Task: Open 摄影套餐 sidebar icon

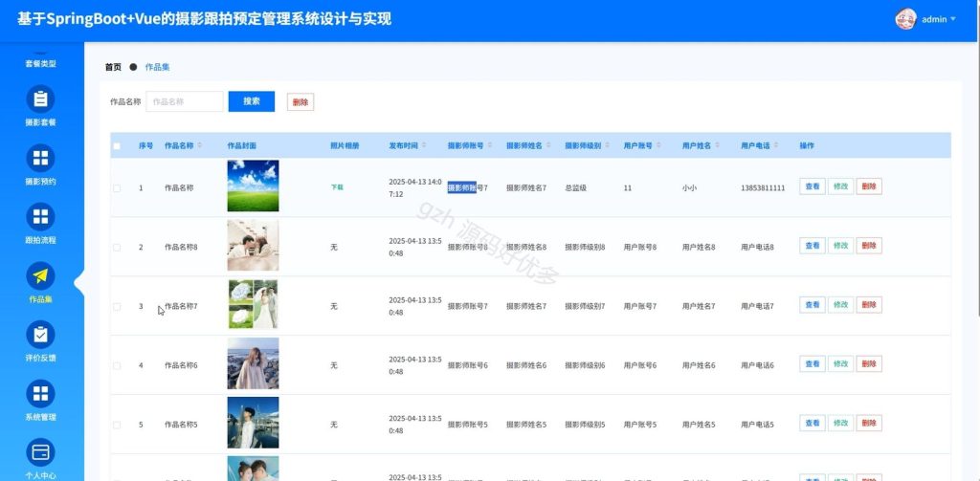Action: pyautogui.click(x=40, y=98)
